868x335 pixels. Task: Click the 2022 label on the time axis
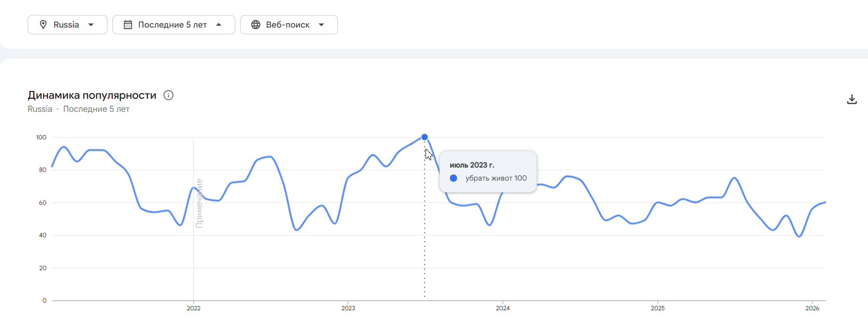[194, 308]
